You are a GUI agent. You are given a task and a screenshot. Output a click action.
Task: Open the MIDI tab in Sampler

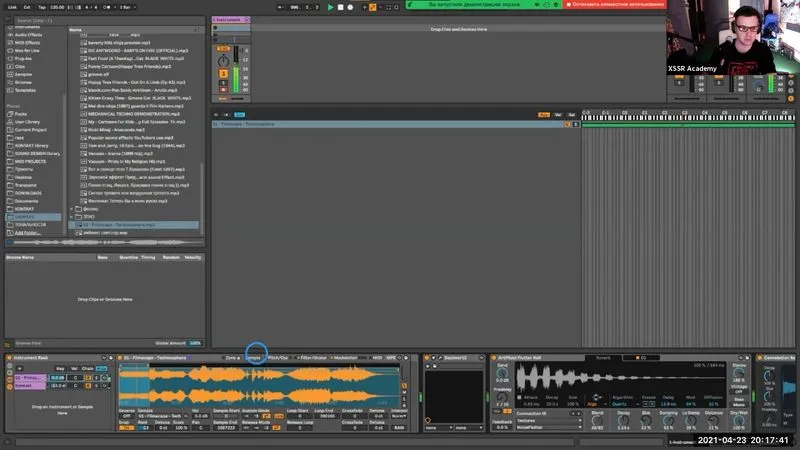click(377, 358)
